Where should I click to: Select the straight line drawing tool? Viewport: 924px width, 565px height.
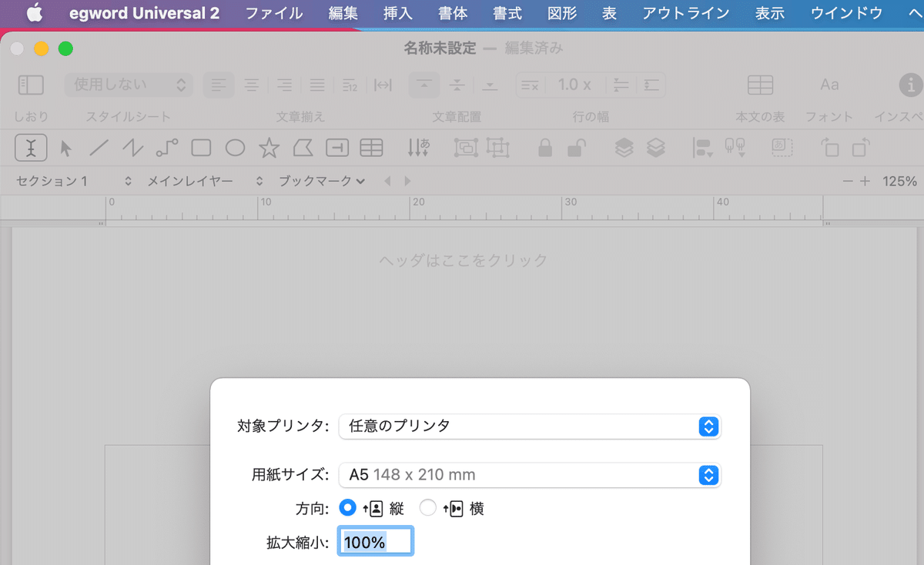(99, 147)
